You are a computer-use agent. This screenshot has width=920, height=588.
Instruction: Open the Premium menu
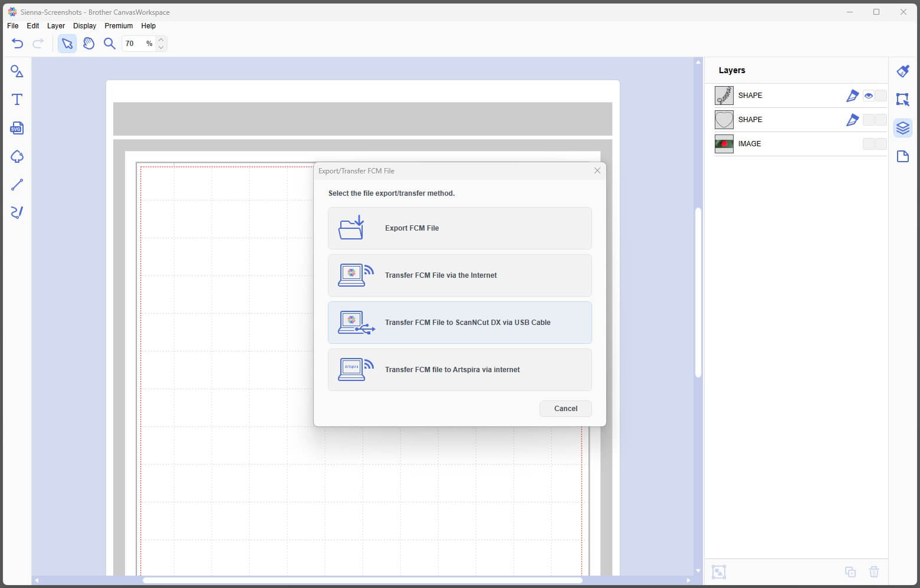point(119,26)
